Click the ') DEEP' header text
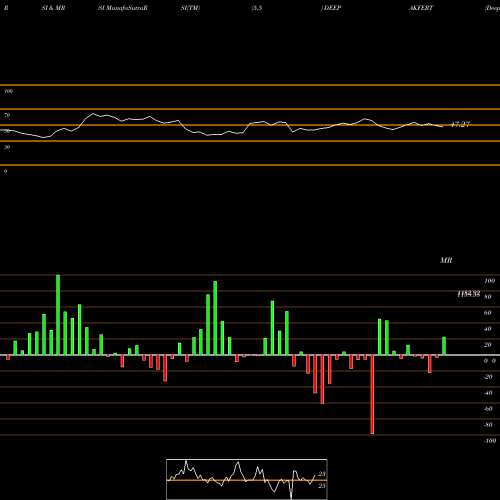The width and height of the screenshot is (500, 500). coord(331,8)
